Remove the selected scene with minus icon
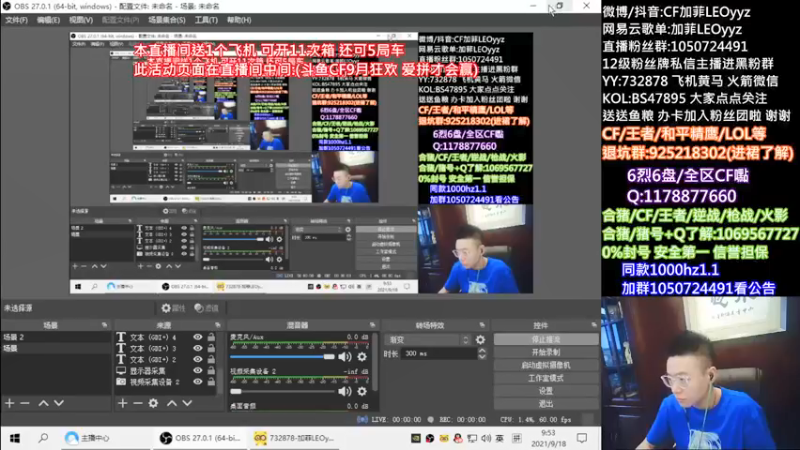 click(x=24, y=404)
